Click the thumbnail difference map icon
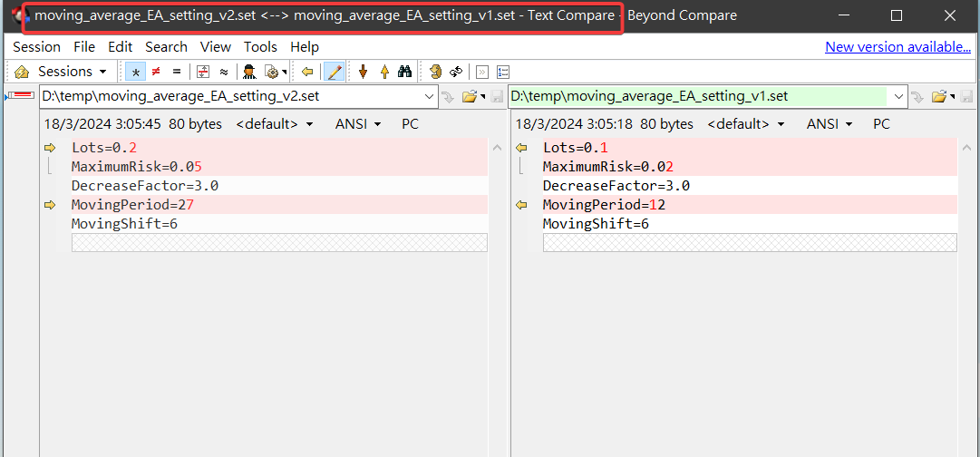Screen dimensions: 980x457 (20, 95)
